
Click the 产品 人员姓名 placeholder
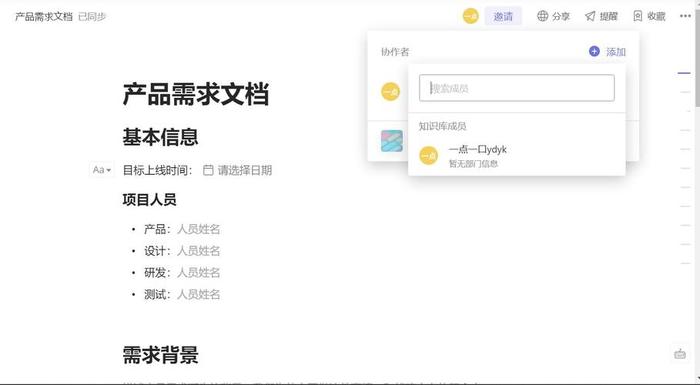click(199, 229)
